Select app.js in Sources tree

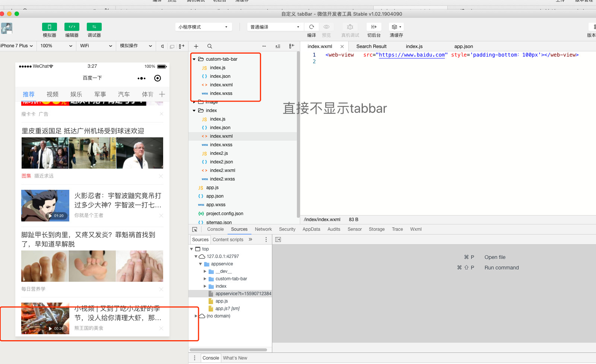(x=221, y=301)
